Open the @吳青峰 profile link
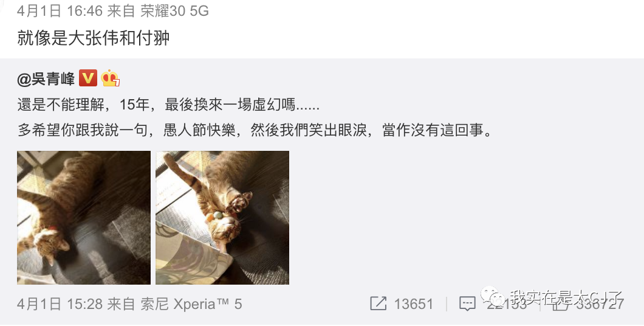644x326 pixels. [x=46, y=78]
